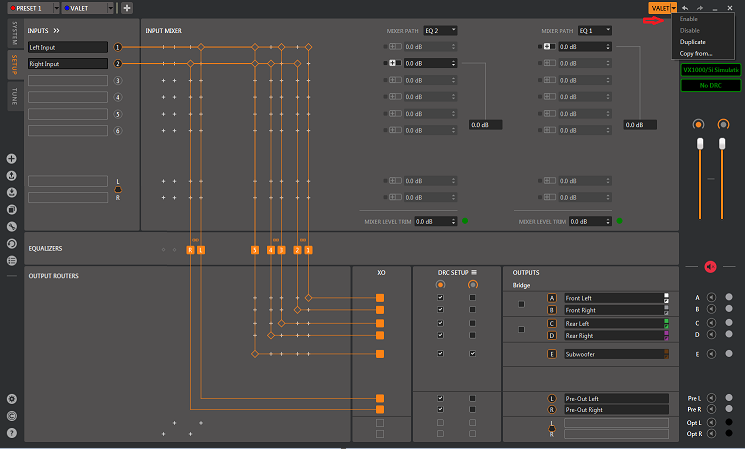
Task: Toggle second DRC checkbox for Rear Left row
Action: coord(472,323)
